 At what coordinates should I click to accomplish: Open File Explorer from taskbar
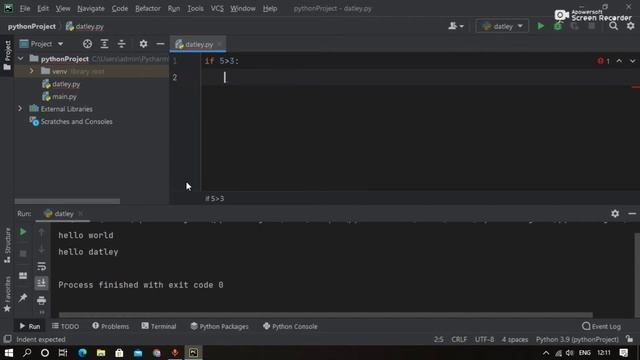coord(101,353)
